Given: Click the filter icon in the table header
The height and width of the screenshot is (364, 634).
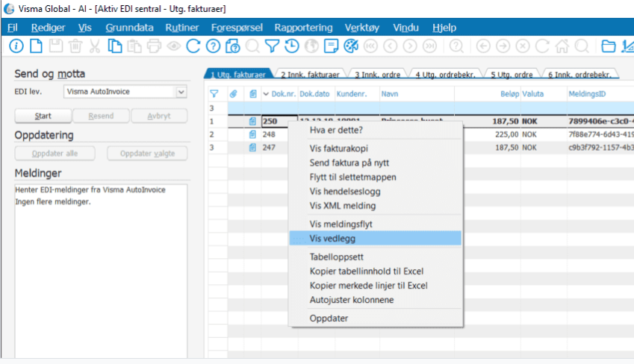Looking at the screenshot, I should click(214, 94).
